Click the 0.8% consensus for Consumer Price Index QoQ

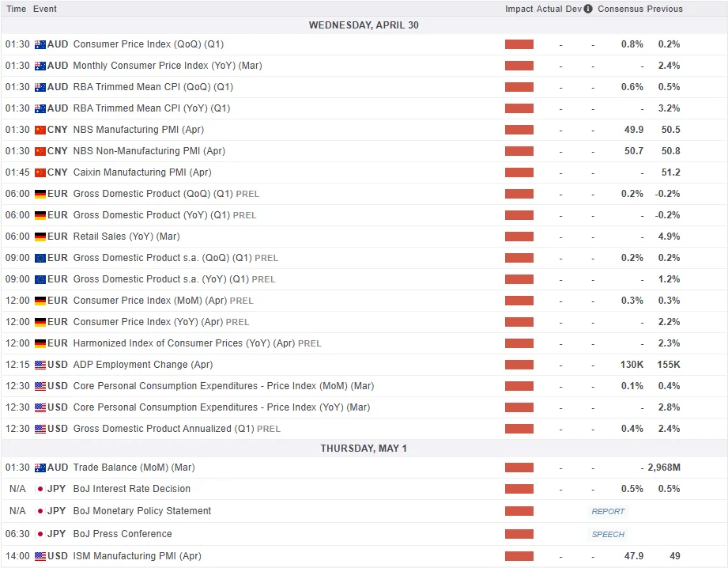(x=632, y=44)
